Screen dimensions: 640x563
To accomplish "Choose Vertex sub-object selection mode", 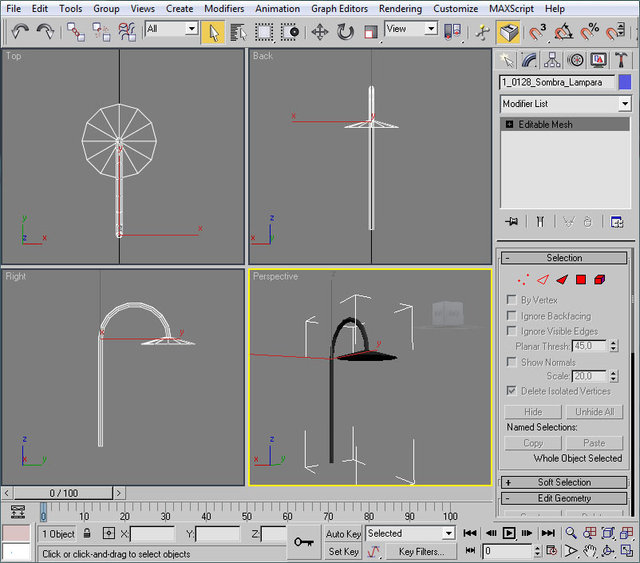I will pyautogui.click(x=523, y=280).
